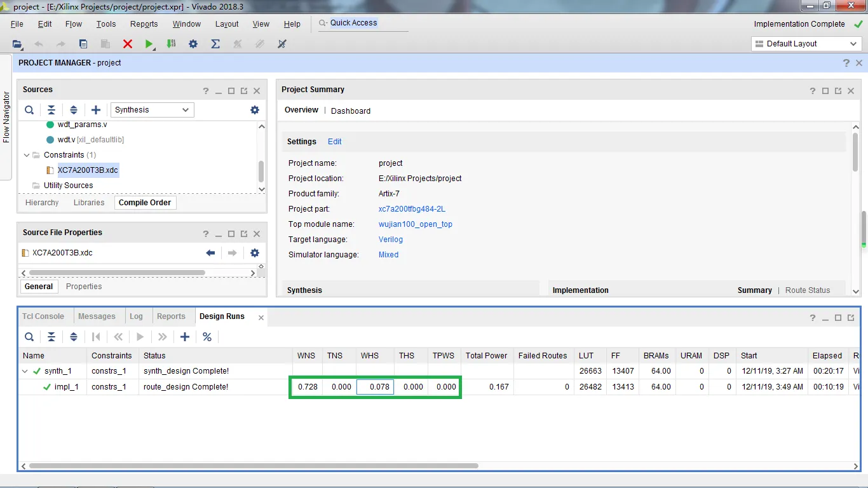The image size is (868, 488).
Task: Click the Undo arrow in main toolbar
Action: click(39, 44)
